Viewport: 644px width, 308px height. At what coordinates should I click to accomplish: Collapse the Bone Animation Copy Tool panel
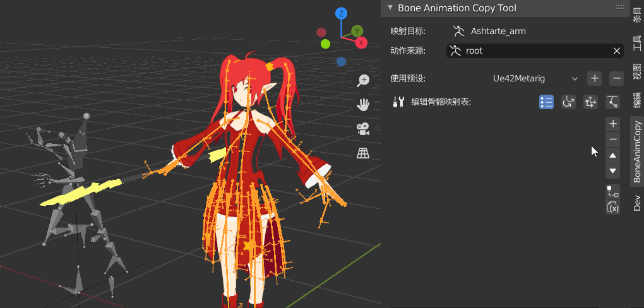390,8
